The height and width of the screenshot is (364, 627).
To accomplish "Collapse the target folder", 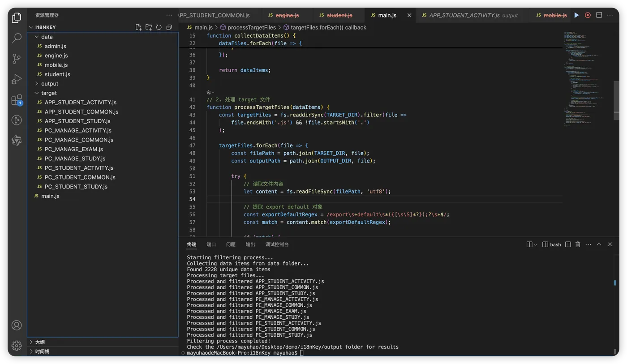I will point(48,93).
